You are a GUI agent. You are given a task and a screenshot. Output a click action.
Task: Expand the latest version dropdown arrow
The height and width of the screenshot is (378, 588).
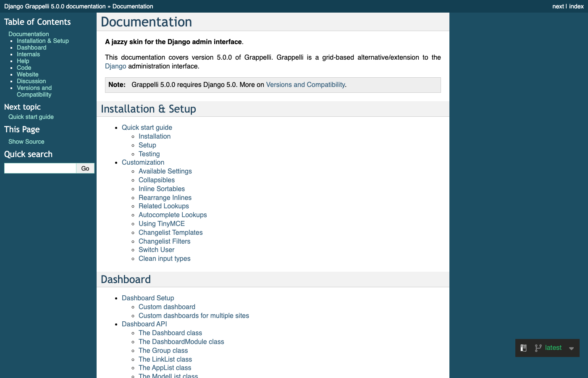[x=571, y=348]
